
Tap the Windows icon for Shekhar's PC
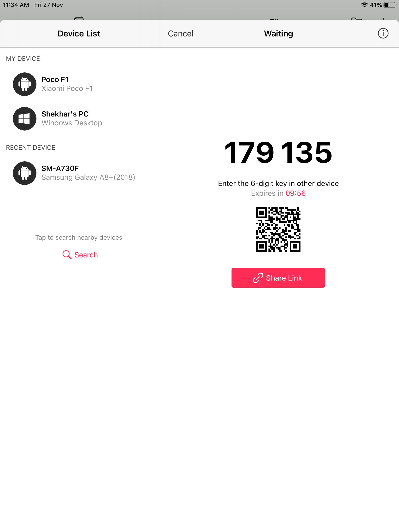point(25,119)
